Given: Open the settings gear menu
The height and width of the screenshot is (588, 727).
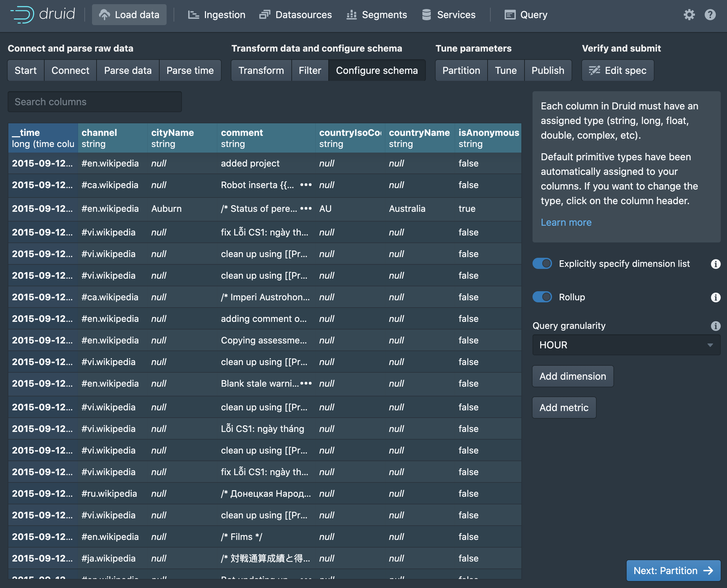Looking at the screenshot, I should pyautogui.click(x=689, y=15).
